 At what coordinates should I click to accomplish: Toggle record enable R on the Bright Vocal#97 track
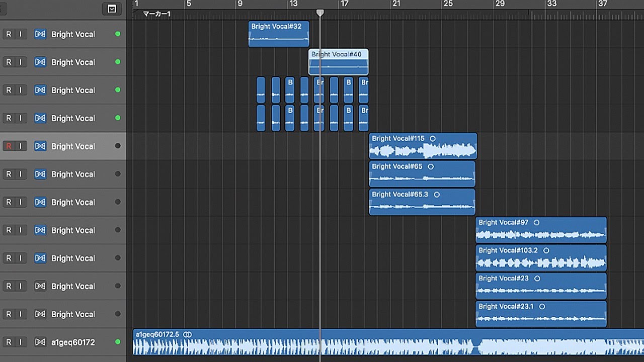(9, 230)
